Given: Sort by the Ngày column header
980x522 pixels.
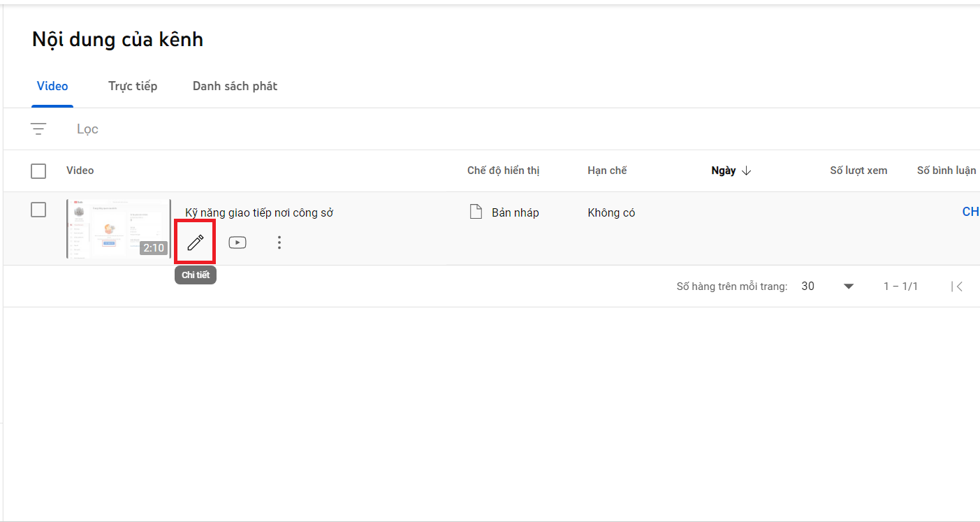Looking at the screenshot, I should (x=724, y=171).
